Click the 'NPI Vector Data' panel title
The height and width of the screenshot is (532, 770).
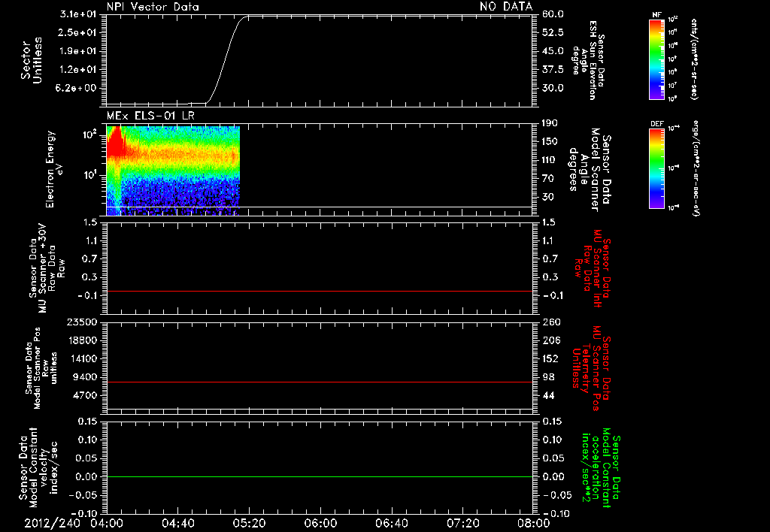(153, 7)
